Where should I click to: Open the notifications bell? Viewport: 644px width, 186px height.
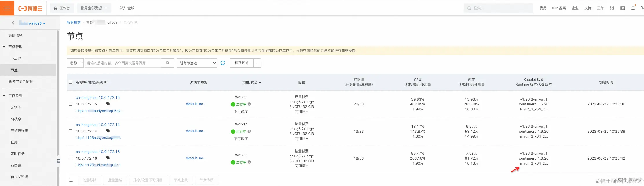633,8
